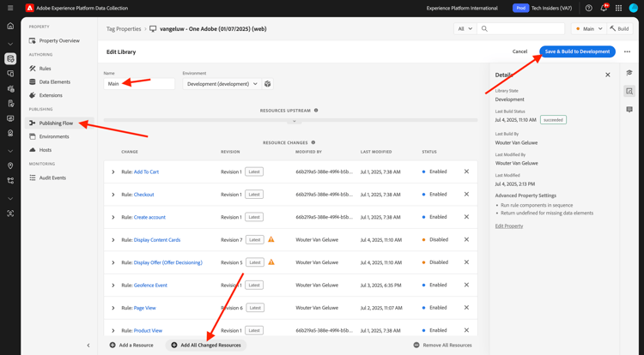Expand the Display Content Cards rule row
Screen dimensions: 644x355
pos(113,240)
